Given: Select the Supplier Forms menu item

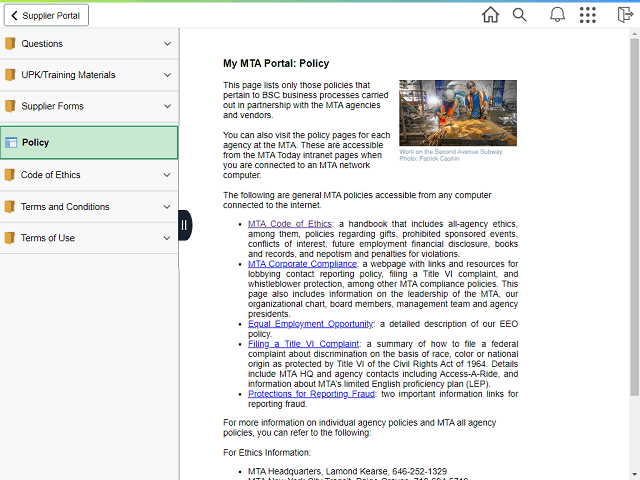Looking at the screenshot, I should click(x=89, y=106).
